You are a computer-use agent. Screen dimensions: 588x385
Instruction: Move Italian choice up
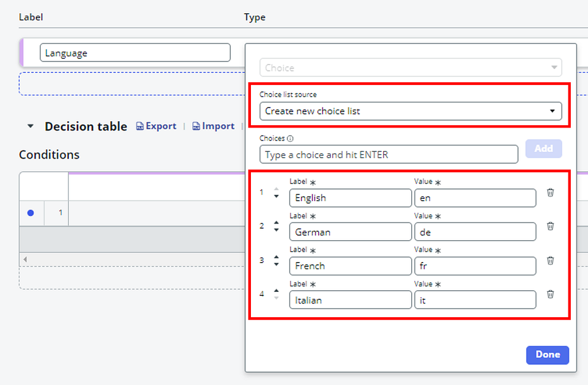276,290
